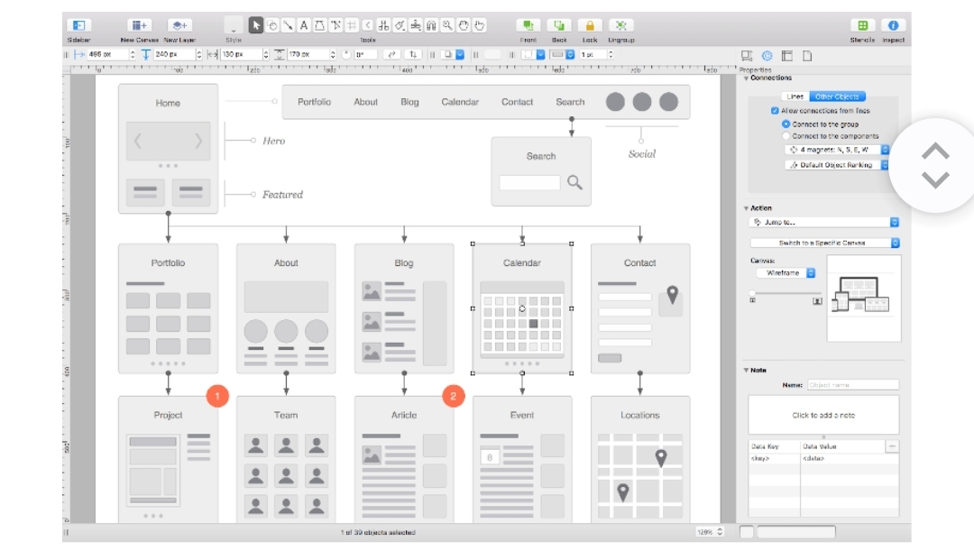Open the 4 magnets dropdown
This screenshot has height=560, width=974.
[836, 150]
